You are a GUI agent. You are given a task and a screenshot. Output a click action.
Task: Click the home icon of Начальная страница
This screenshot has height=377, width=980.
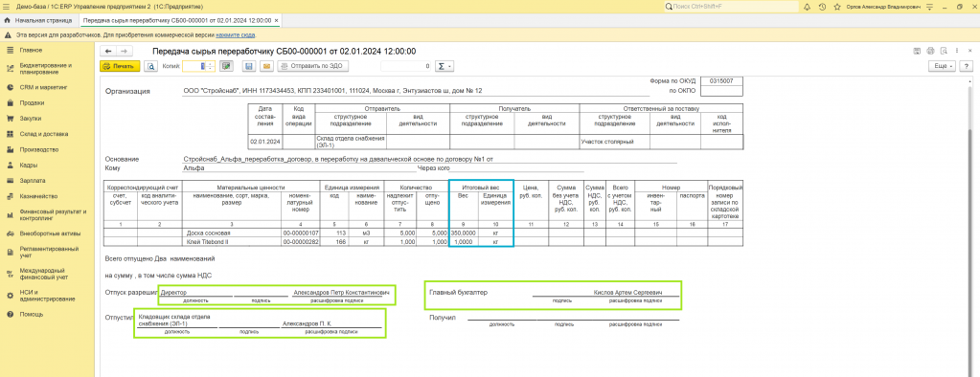7,21
